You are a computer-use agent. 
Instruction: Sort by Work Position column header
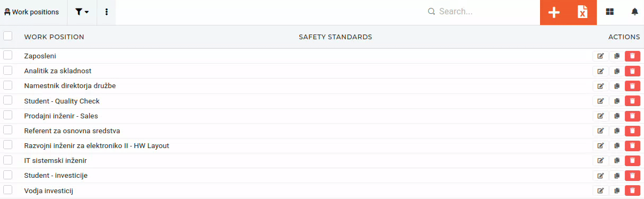54,37
